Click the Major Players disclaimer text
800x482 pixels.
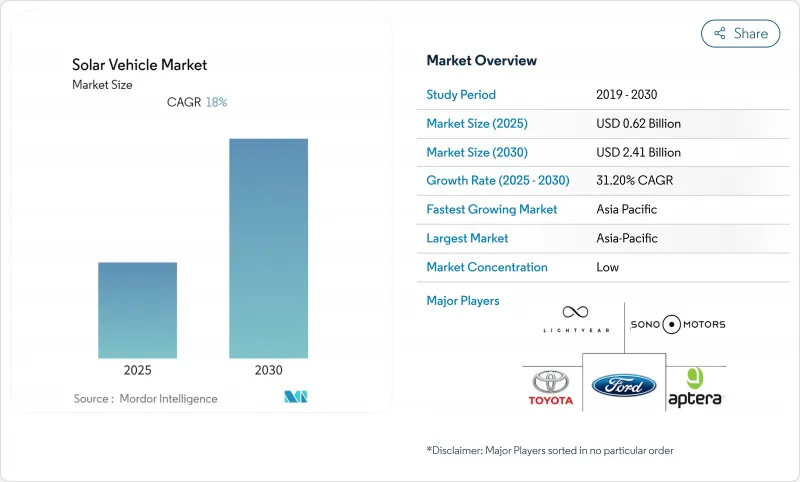[550, 451]
